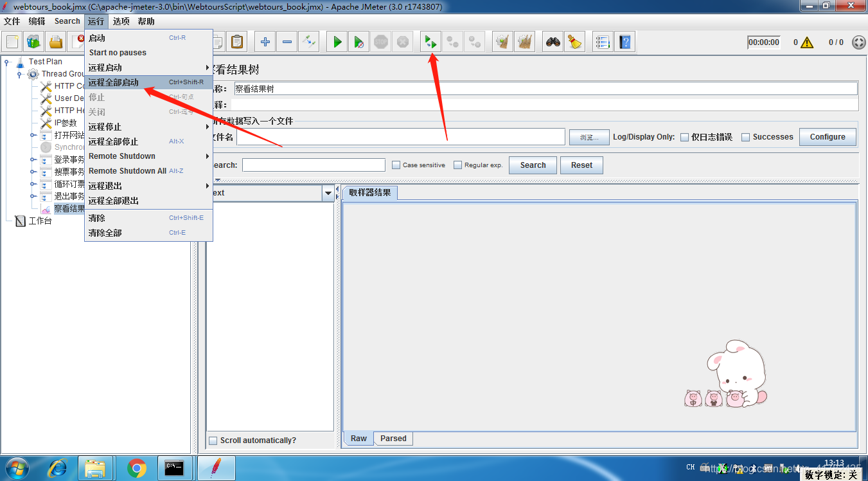
Task: Click Remote Shutdown All toolbar icon
Action: click(x=475, y=42)
